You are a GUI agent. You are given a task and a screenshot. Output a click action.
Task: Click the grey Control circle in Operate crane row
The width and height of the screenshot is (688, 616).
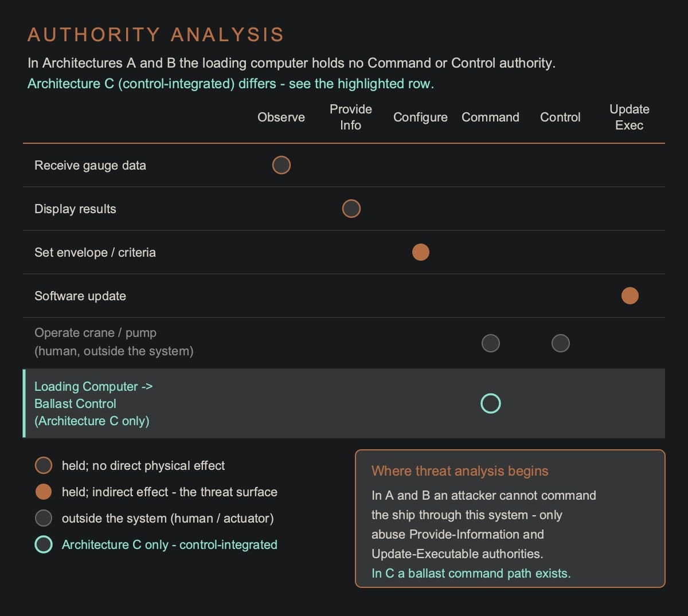click(x=560, y=343)
